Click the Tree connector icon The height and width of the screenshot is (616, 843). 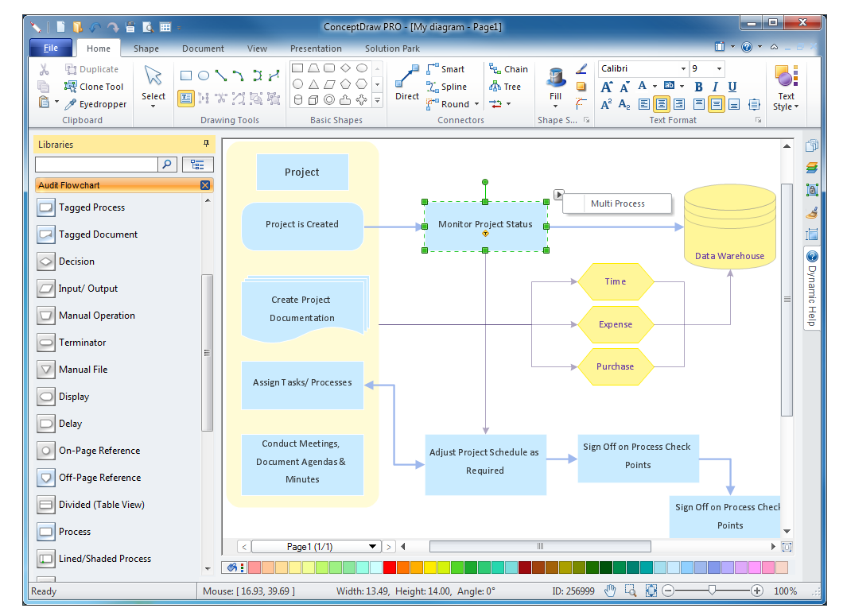pyautogui.click(x=505, y=87)
